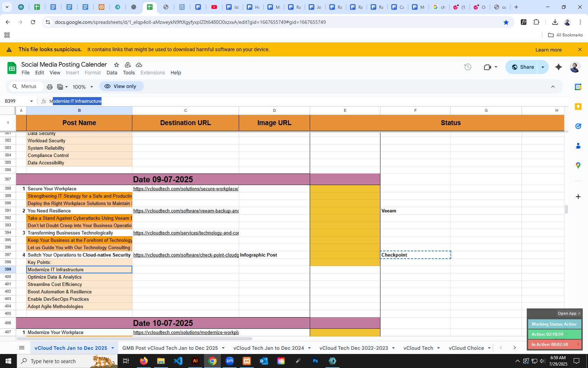Image resolution: width=588 pixels, height=368 pixels.
Task: Switch to GMB Post vCloud Tech sheet tab
Action: point(170,348)
